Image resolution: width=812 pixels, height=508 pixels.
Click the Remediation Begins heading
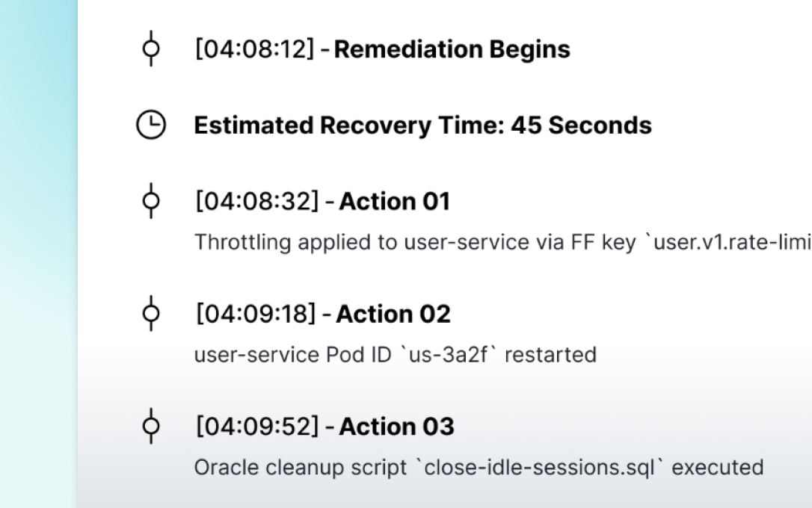(452, 50)
